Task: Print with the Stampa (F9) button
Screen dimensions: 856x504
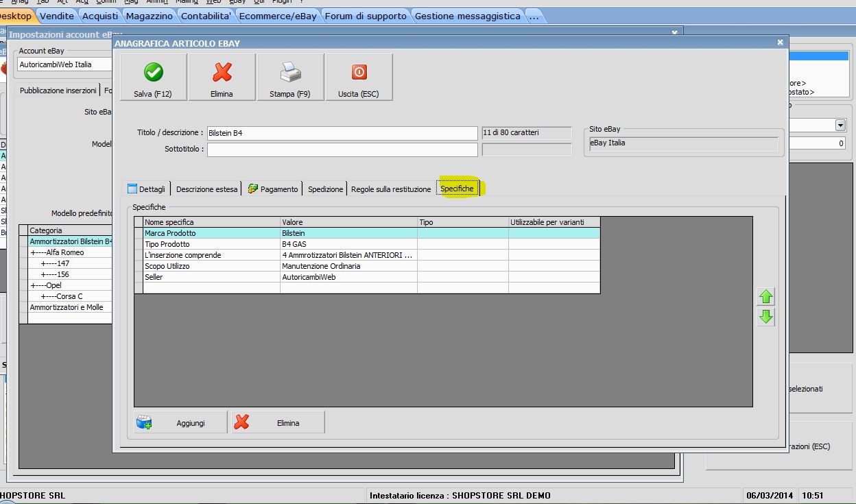Action: [290, 77]
